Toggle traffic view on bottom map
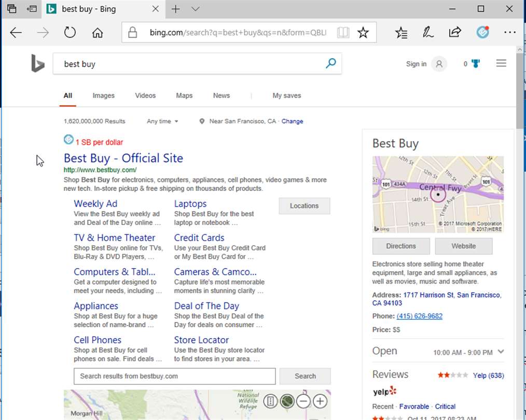Image resolution: width=526 pixels, height=420 pixels. click(x=270, y=401)
